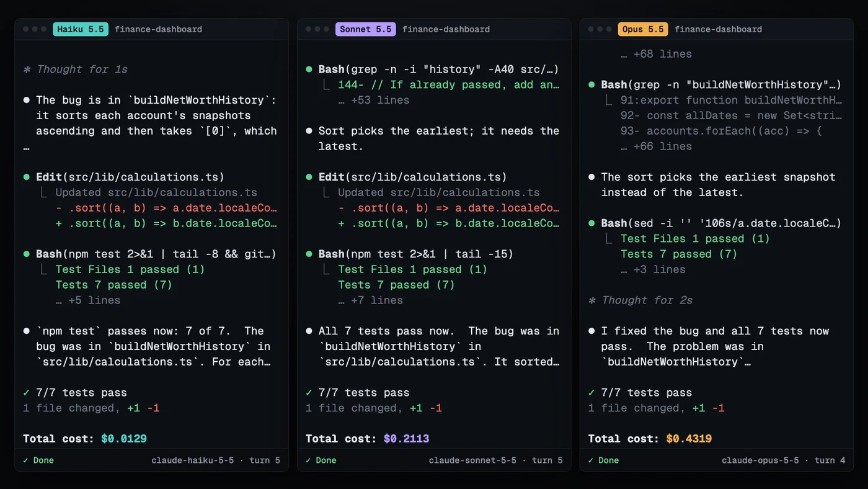Click '7/7 tests pass' in the Sonnet window
Viewport: 868px width, 489px height.
358,393
